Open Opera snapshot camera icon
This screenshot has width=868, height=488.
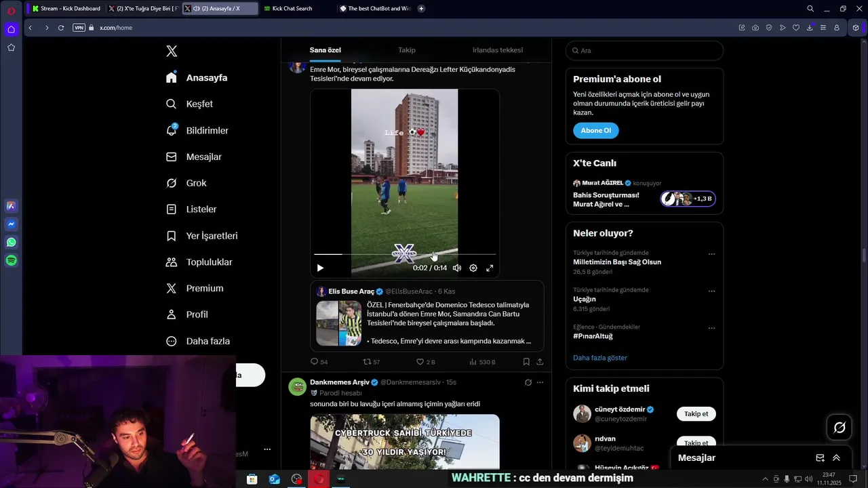(755, 28)
